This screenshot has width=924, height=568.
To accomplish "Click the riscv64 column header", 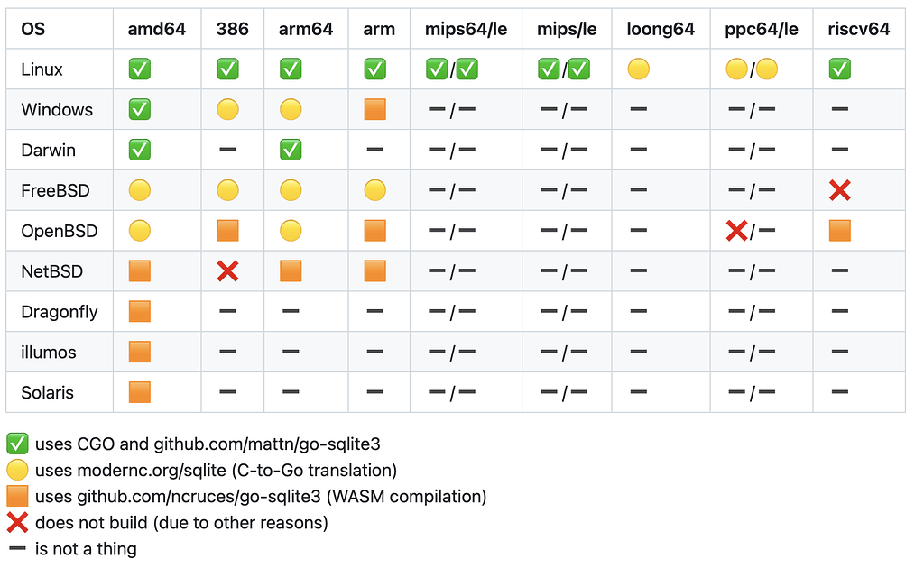I will coord(859,29).
